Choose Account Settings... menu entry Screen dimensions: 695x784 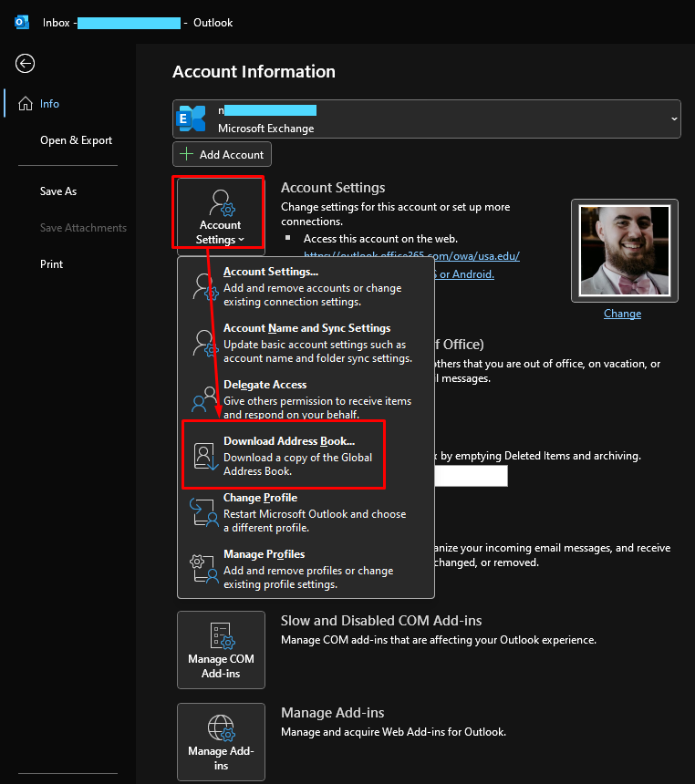[306, 286]
